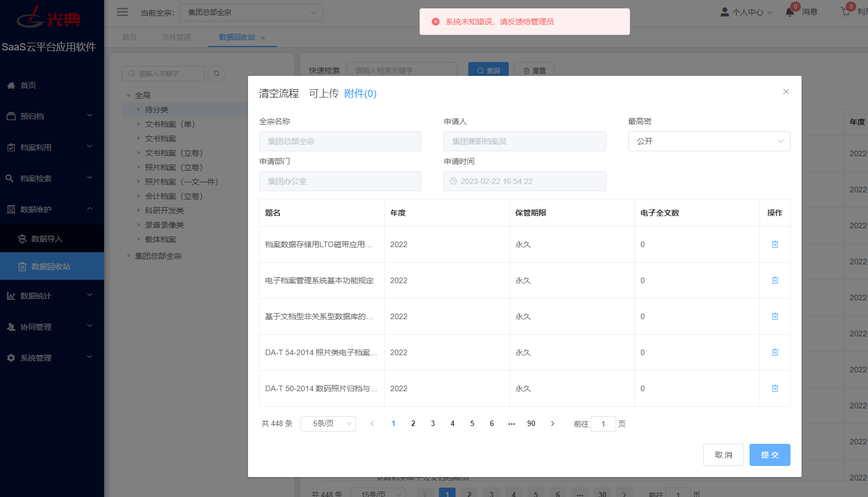Image resolution: width=868 pixels, height=497 pixels.
Task: Click the 请输入关键字 tree search field
Action: point(163,73)
